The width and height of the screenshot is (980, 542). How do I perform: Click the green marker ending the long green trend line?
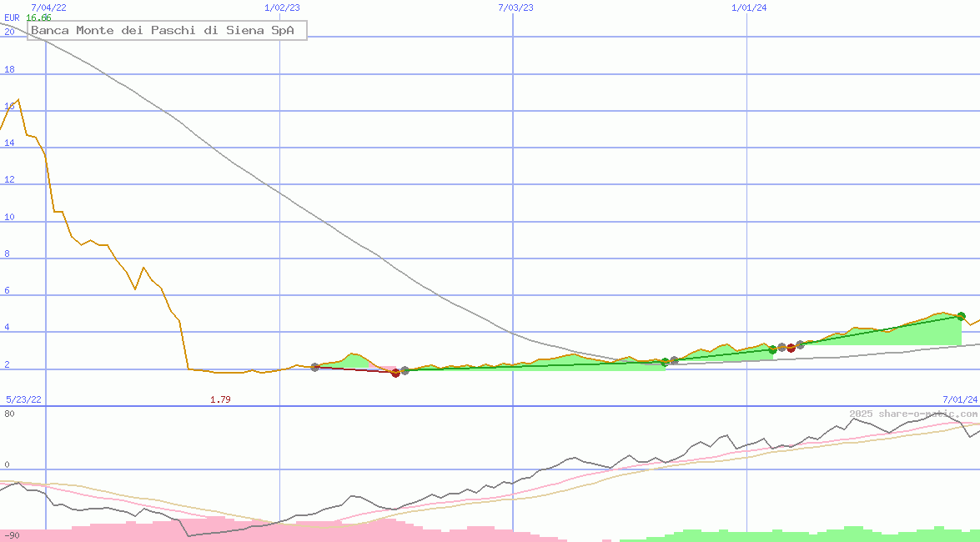coord(665,362)
